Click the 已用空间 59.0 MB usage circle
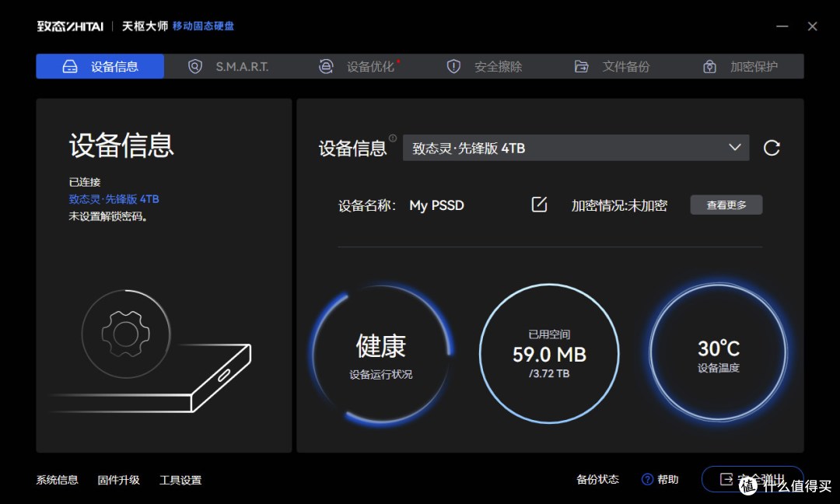The width and height of the screenshot is (840, 504). (x=549, y=354)
